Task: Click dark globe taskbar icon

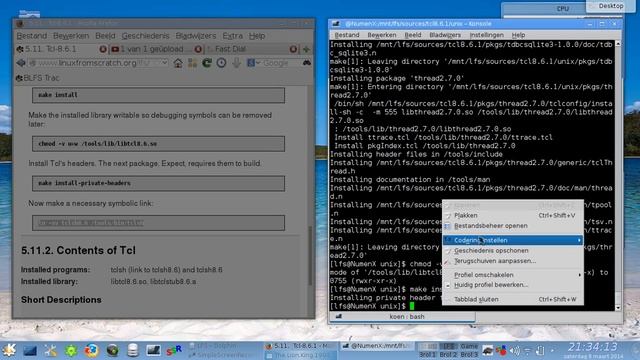Action: tap(112, 350)
